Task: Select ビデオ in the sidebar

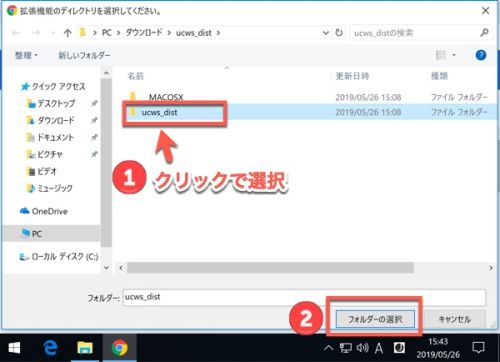Action: pyautogui.click(x=42, y=171)
